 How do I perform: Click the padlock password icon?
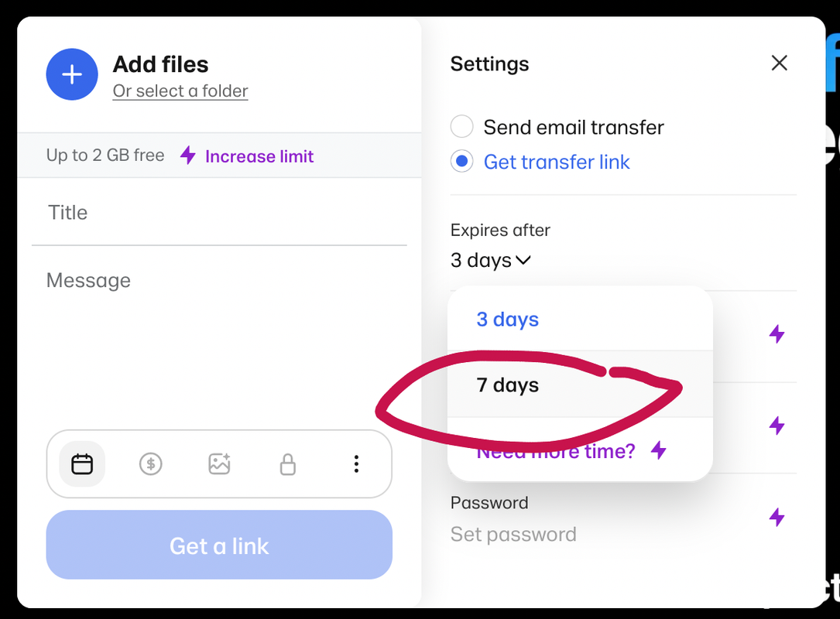(288, 464)
